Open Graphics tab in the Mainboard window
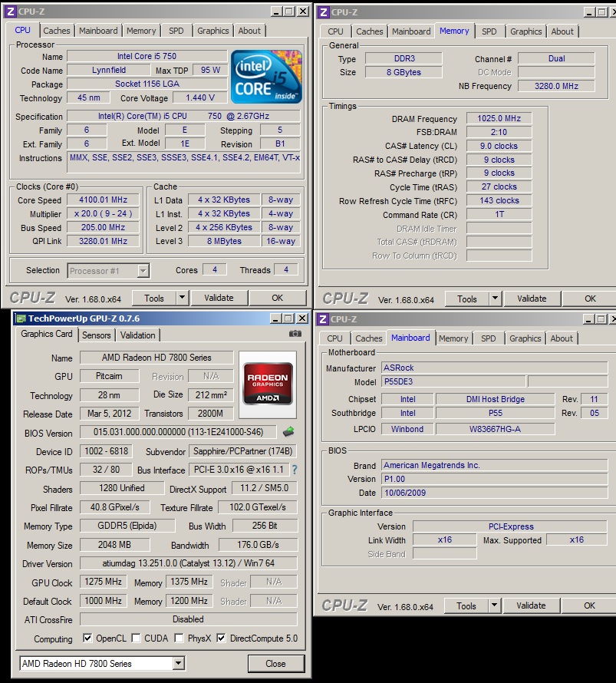 point(525,338)
